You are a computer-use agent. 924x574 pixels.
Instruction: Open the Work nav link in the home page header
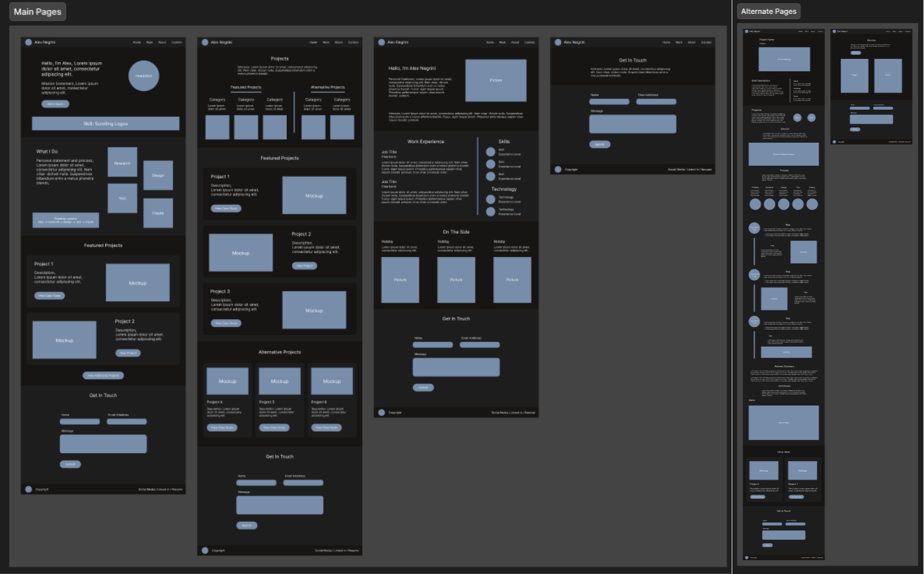coord(149,42)
